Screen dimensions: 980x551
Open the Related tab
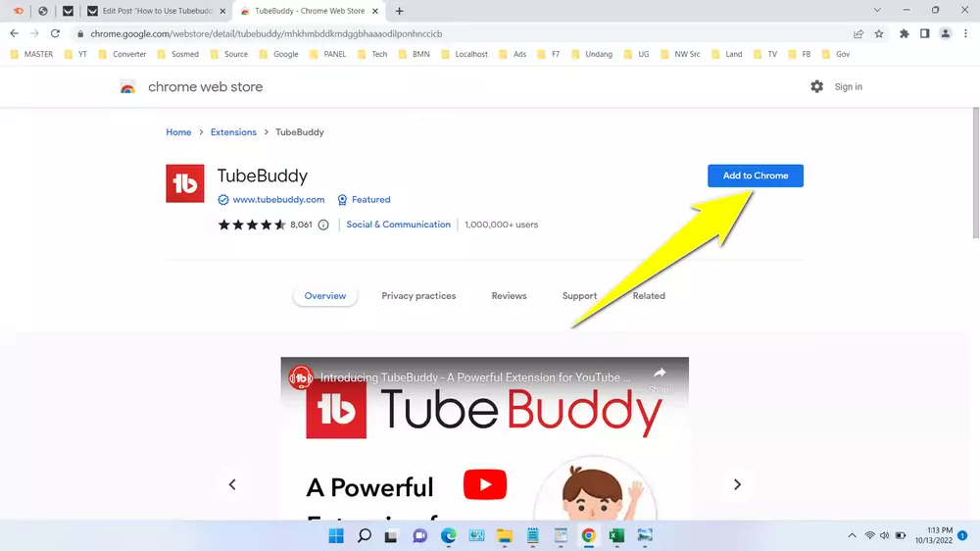pyautogui.click(x=649, y=296)
